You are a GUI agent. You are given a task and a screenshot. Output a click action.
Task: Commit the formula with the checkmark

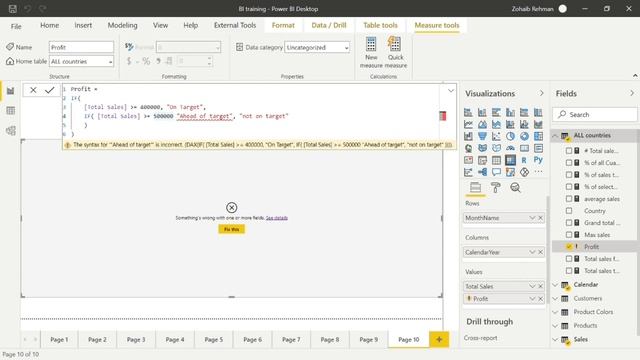coord(49,90)
